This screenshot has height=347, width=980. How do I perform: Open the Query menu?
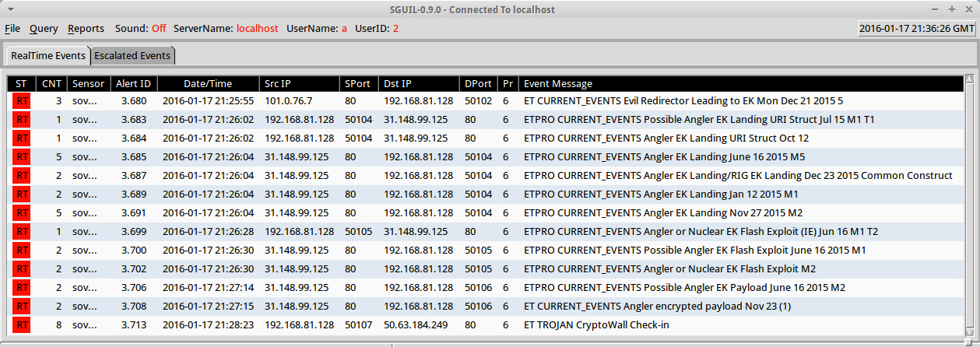coord(44,29)
